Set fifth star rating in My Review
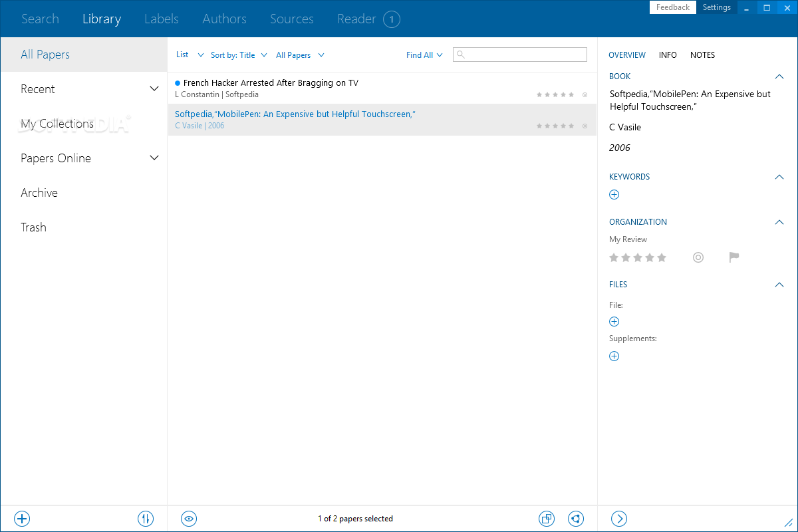 (662, 257)
